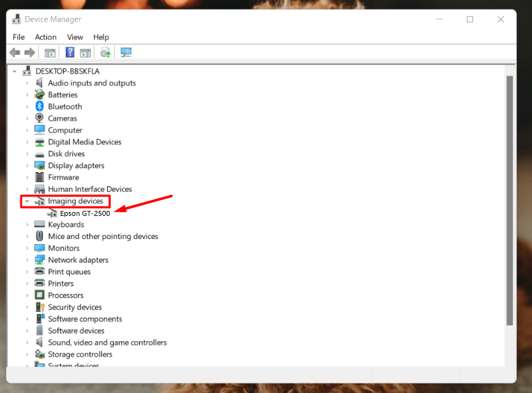Close the Device Manager window
Image resolution: width=532 pixels, height=393 pixels.
pos(501,19)
